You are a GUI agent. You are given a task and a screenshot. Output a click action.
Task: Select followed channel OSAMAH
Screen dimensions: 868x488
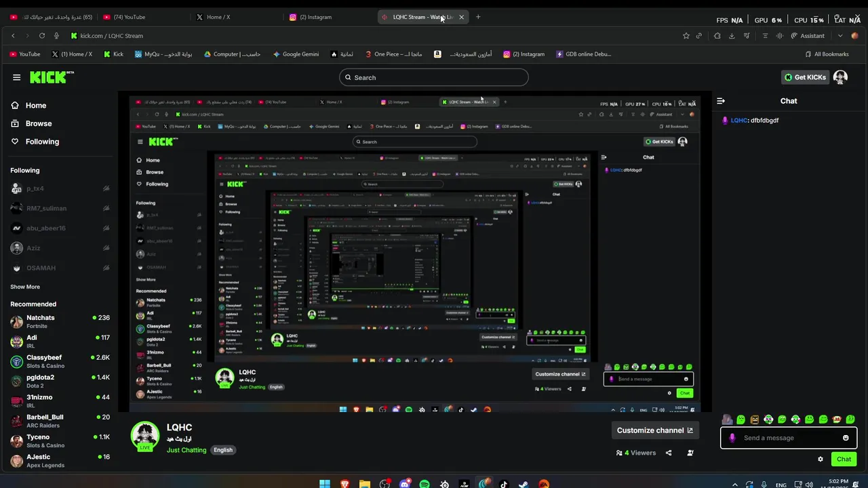point(60,268)
